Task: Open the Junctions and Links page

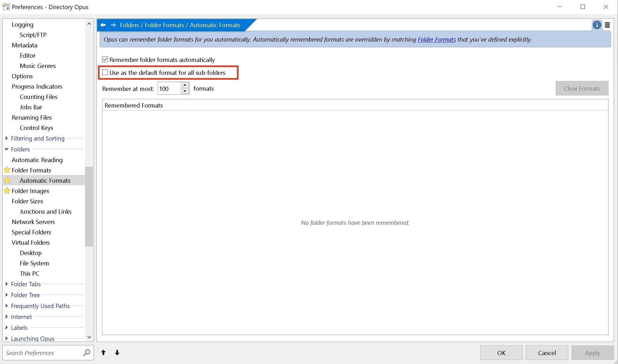Action: click(x=45, y=211)
